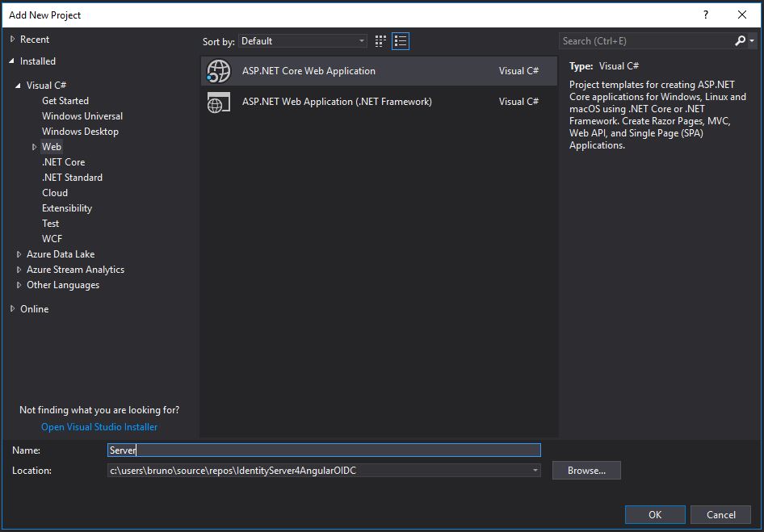Viewport: 764px width, 532px height.
Task: Switch templates to List view
Action: tap(400, 40)
